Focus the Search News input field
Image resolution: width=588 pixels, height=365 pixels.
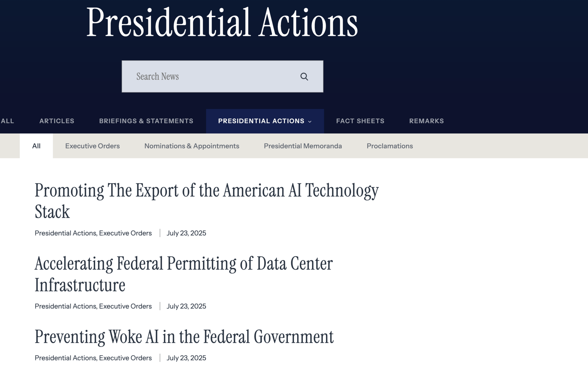[222, 76]
